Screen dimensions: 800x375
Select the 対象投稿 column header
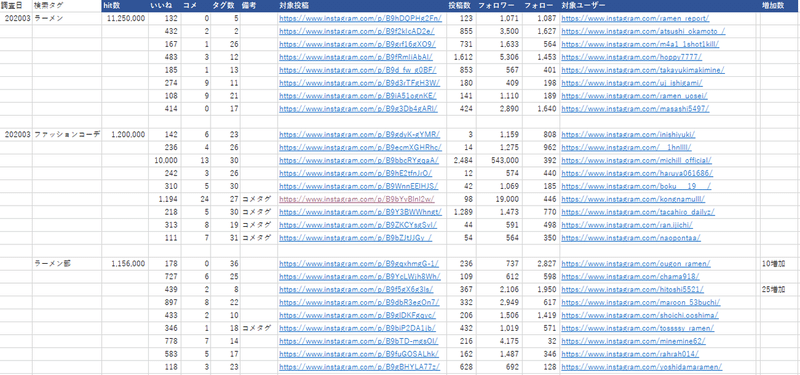pyautogui.click(x=362, y=6)
